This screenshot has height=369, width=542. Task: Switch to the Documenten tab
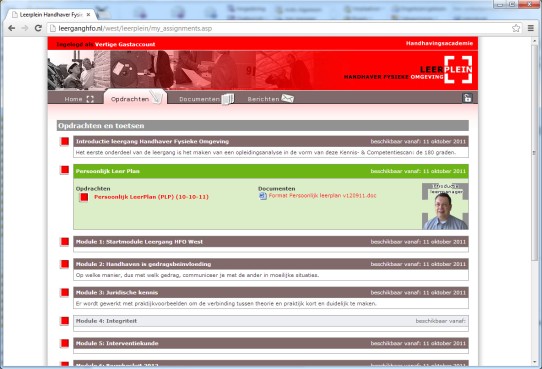click(x=206, y=99)
